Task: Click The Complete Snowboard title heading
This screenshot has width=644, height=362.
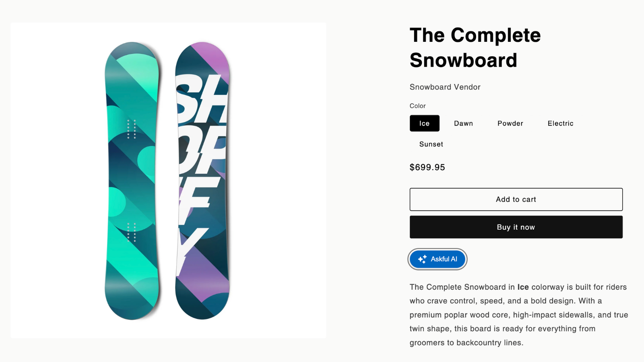Action: pyautogui.click(x=475, y=47)
